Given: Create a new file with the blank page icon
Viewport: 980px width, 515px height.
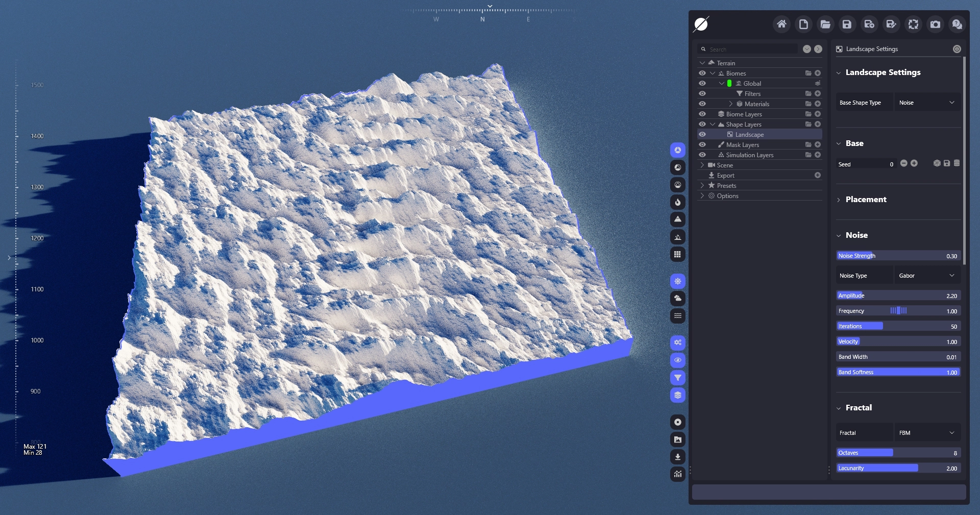Looking at the screenshot, I should (x=803, y=24).
